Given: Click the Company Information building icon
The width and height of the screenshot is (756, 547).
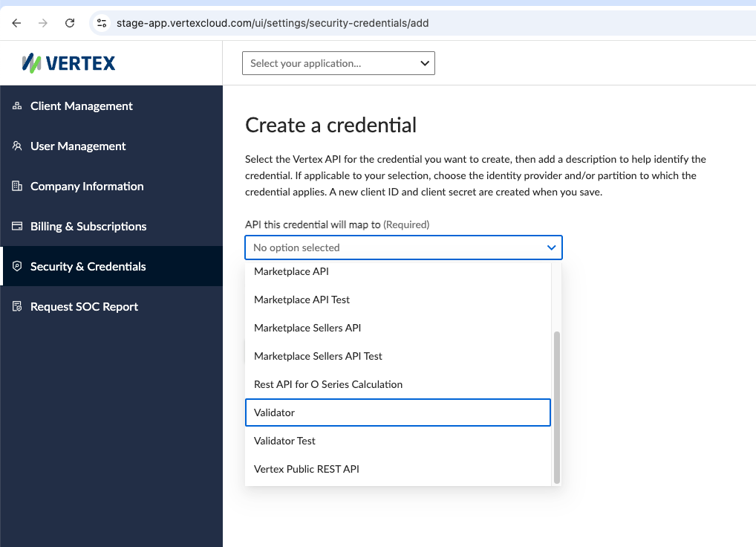Looking at the screenshot, I should pos(17,186).
